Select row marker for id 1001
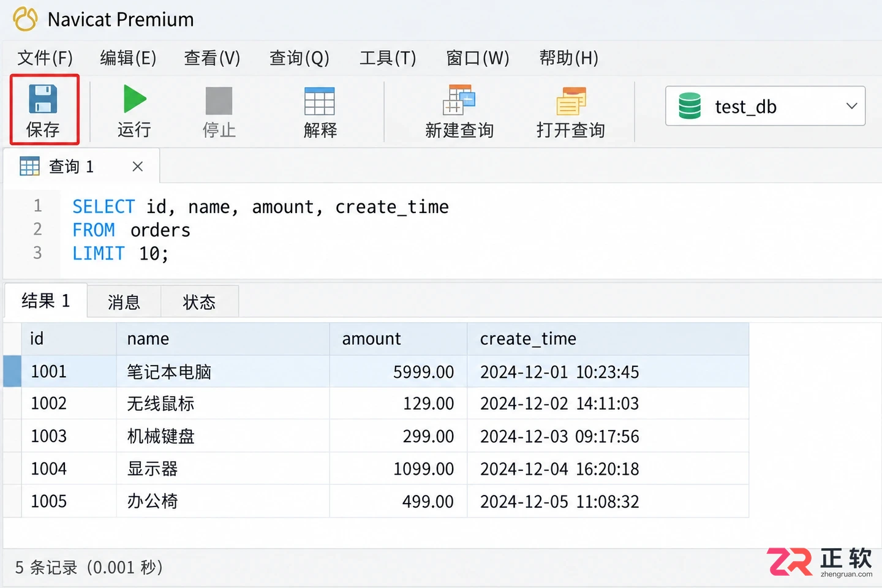This screenshot has width=882, height=588. click(x=12, y=372)
